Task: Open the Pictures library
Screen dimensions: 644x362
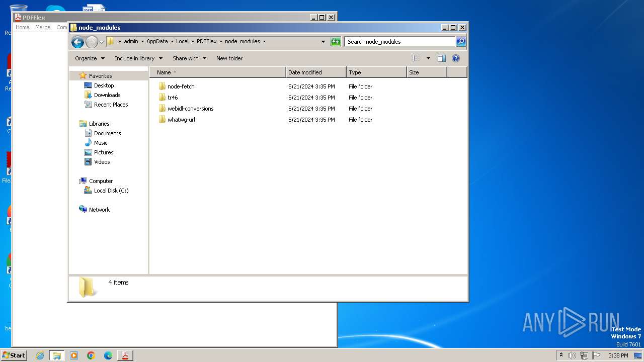Action: pos(104,152)
